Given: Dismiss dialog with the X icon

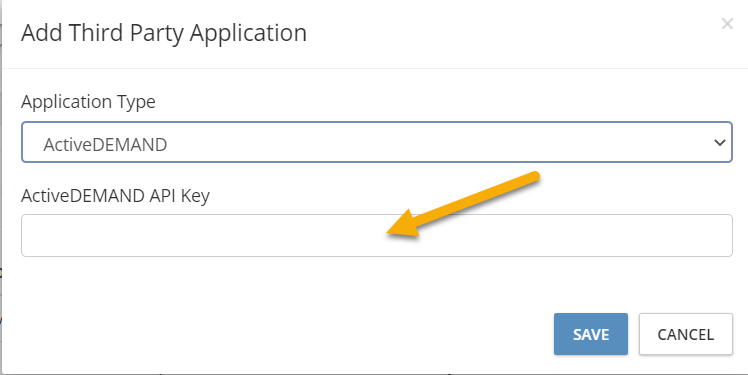Looking at the screenshot, I should coord(727,23).
